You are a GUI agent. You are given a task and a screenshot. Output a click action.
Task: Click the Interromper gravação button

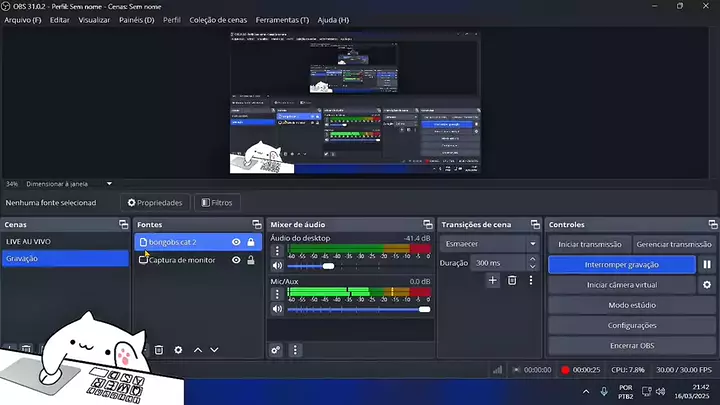621,265
